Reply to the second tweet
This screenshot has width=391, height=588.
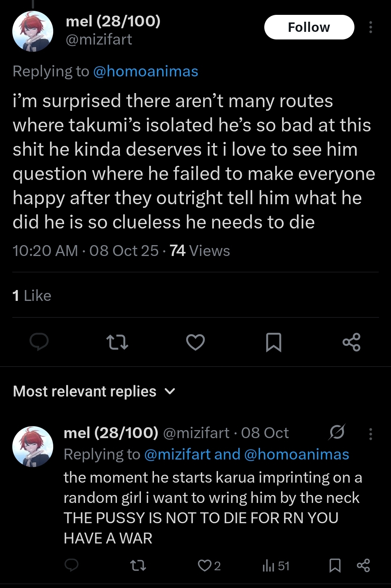[71, 565]
